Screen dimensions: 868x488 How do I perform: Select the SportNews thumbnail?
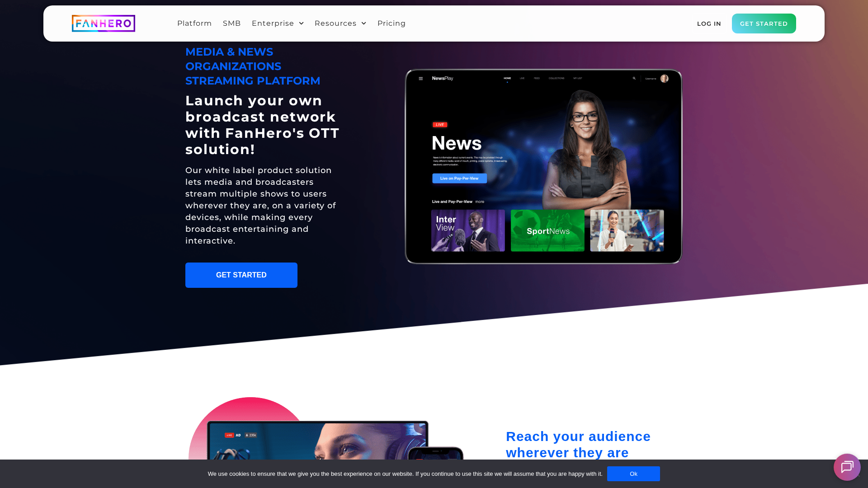coord(547,230)
